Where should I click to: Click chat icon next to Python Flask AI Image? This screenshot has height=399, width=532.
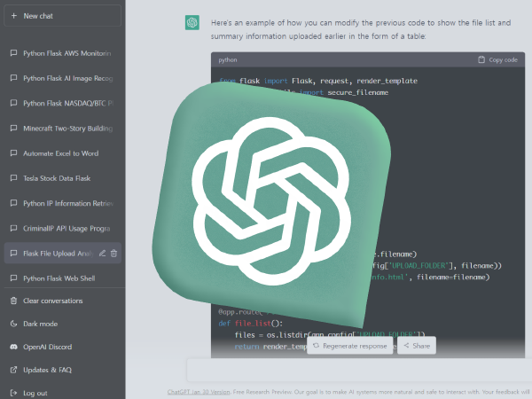[x=13, y=78]
